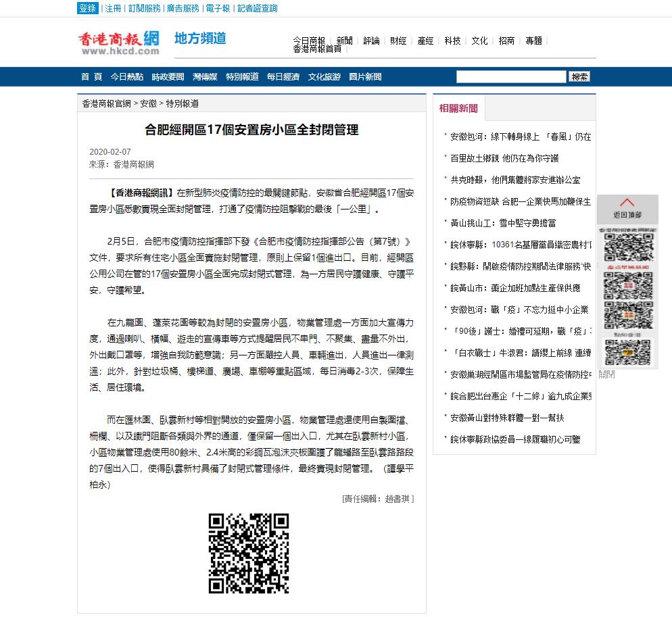Image resolution: width=672 pixels, height=617 pixels.
Task: Switch to the 相關新聞 tab
Action: [458, 108]
